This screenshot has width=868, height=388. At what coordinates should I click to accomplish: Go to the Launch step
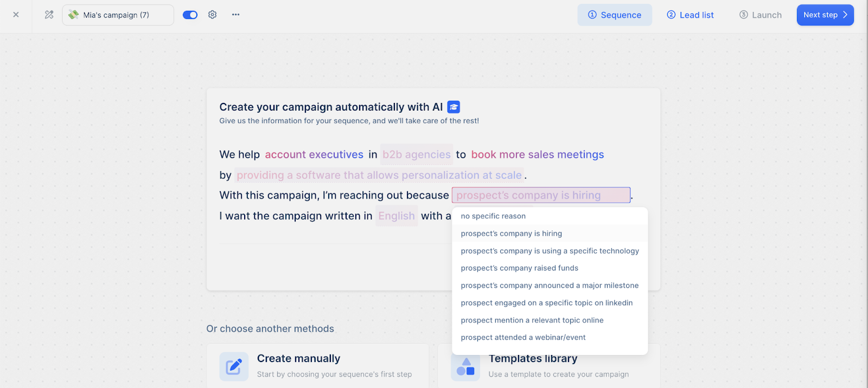(761, 15)
